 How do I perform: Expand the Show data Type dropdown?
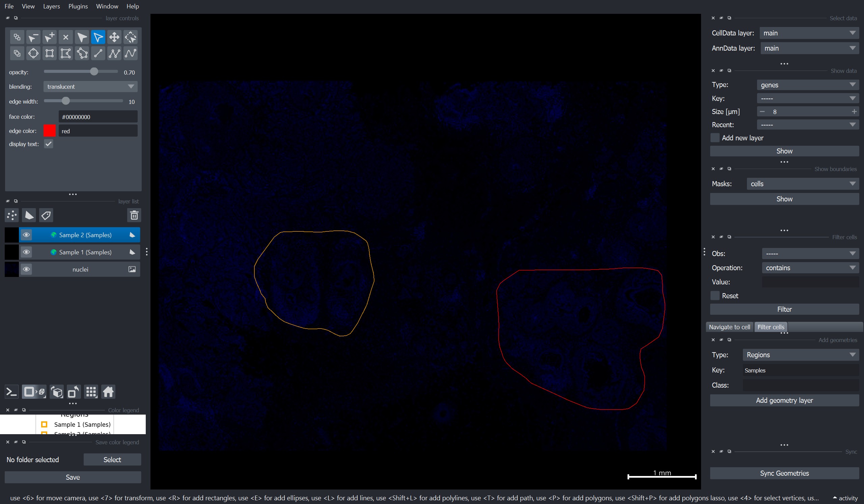[x=808, y=85]
